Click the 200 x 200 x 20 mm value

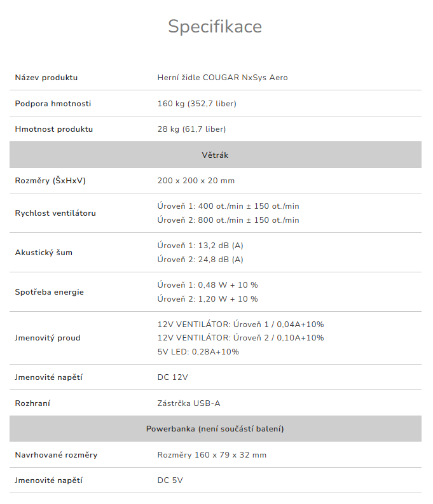196,181
